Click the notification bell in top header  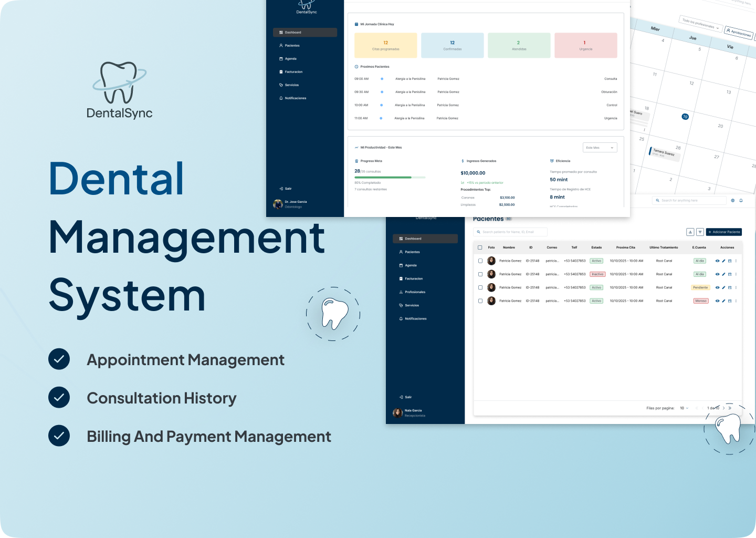(741, 200)
